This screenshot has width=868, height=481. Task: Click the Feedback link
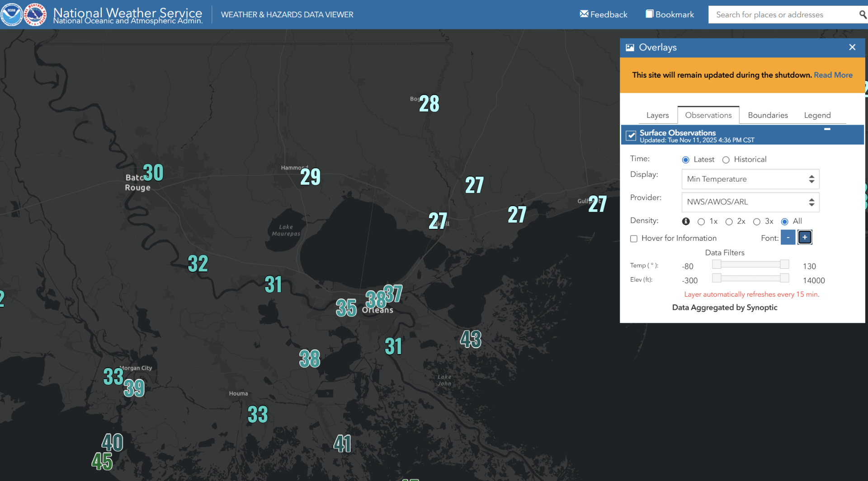604,14
